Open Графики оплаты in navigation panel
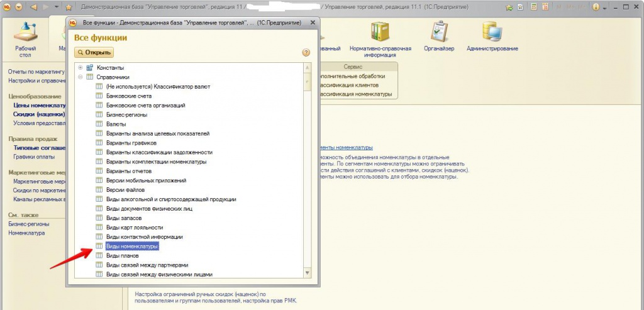This screenshot has height=310, width=644. [x=34, y=157]
